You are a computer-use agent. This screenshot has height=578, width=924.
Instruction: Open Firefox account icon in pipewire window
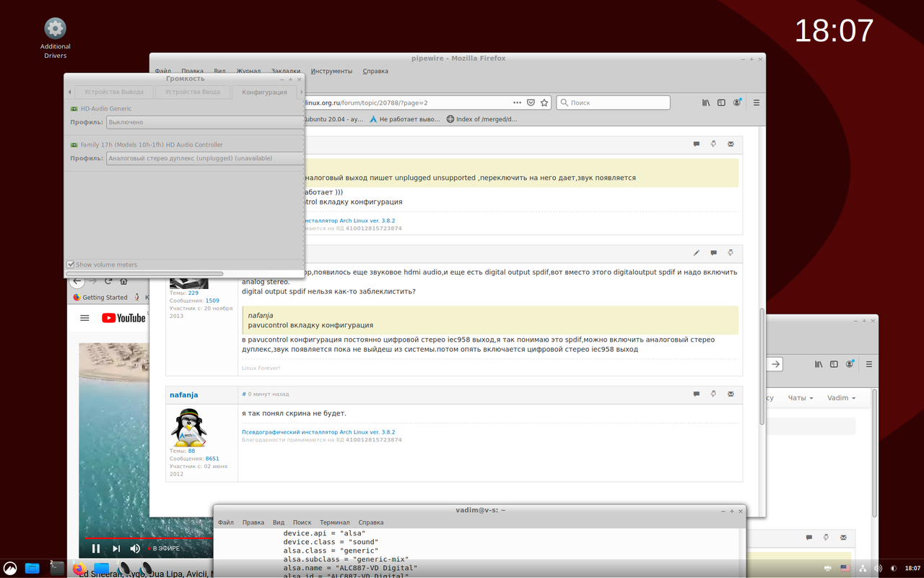737,103
